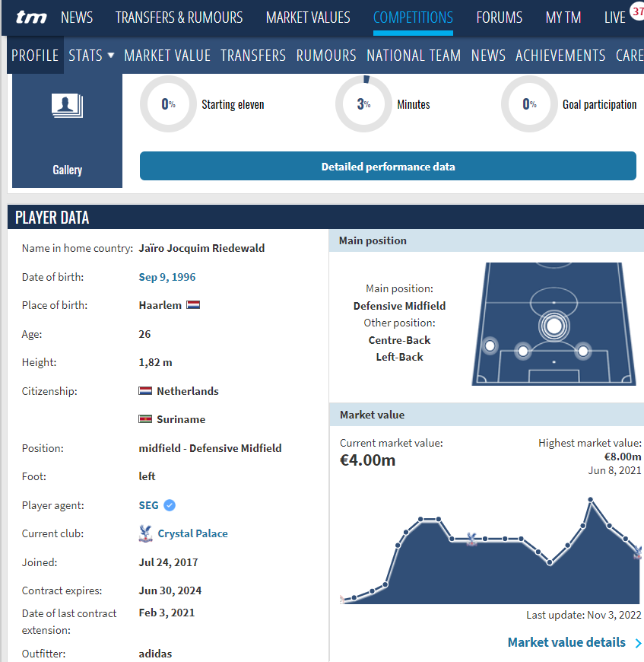Click the verified badge next to SEG
Viewport: 644px width, 662px height.
(x=170, y=505)
